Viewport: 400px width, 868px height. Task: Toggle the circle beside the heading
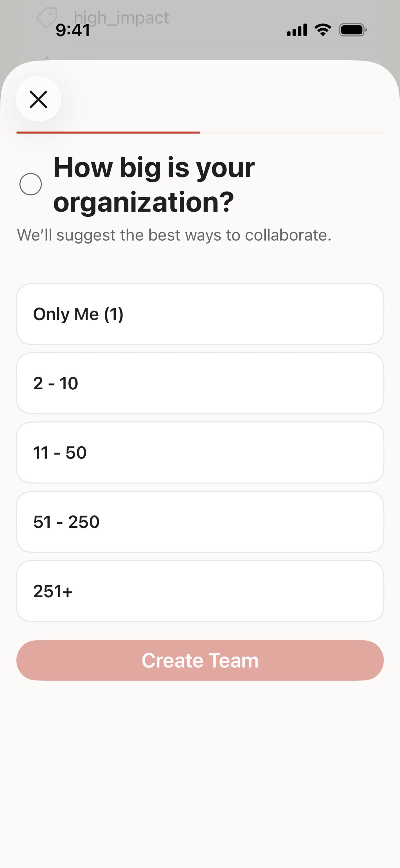coord(31,184)
